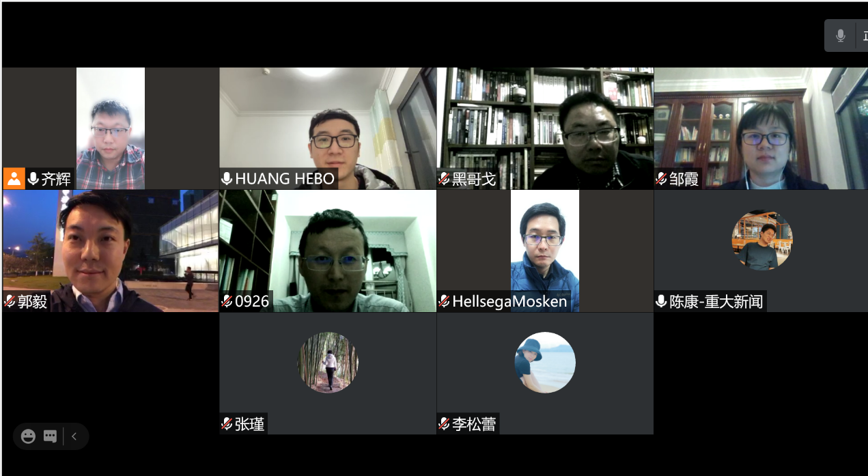Click microphone icon next to 齐辉
The image size is (868, 476).
(x=33, y=179)
